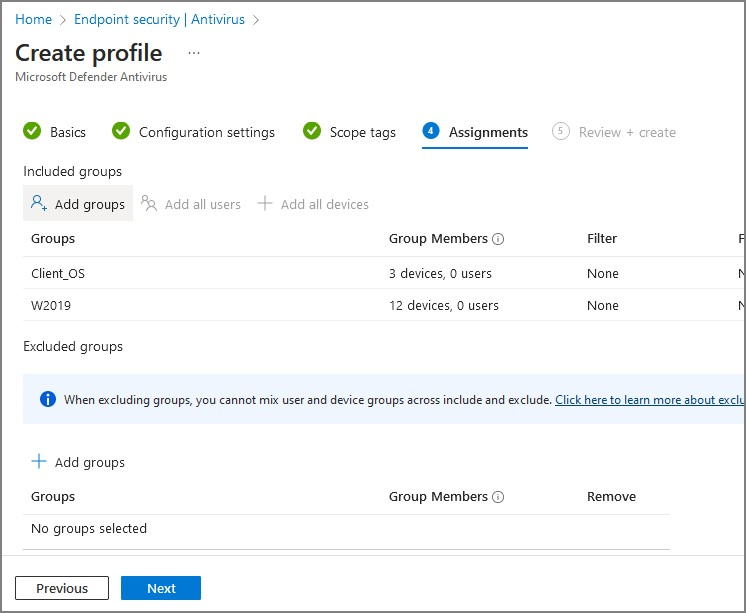Open the Scope tags step
This screenshot has height=613, width=746.
pos(363,132)
